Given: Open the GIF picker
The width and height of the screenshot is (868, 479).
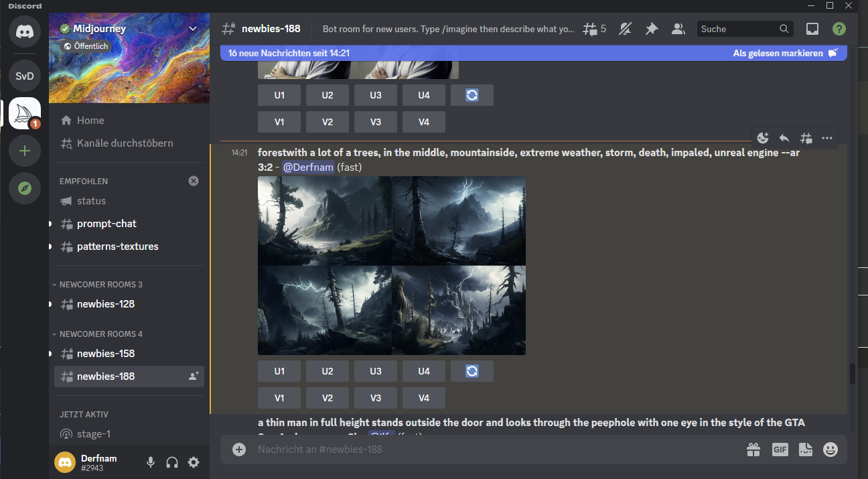Looking at the screenshot, I should click(x=780, y=450).
